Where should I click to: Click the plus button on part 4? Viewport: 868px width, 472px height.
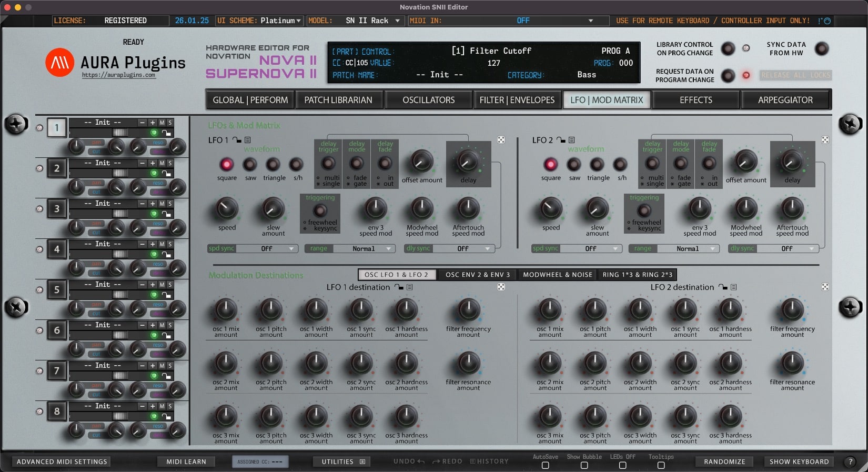click(153, 244)
